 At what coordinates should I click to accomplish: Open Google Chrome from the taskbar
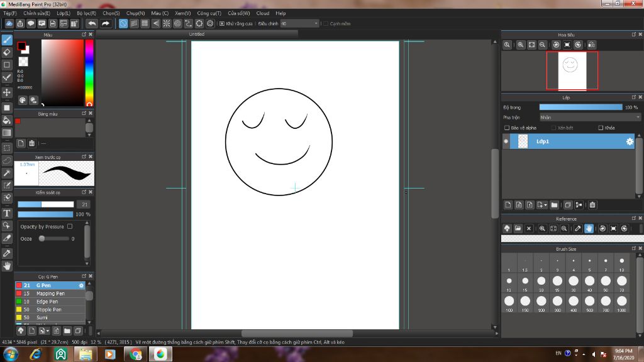click(x=136, y=354)
